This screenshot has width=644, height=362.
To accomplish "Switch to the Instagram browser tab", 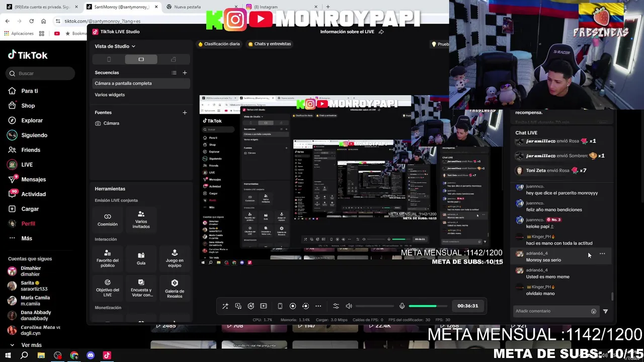I will click(x=282, y=7).
